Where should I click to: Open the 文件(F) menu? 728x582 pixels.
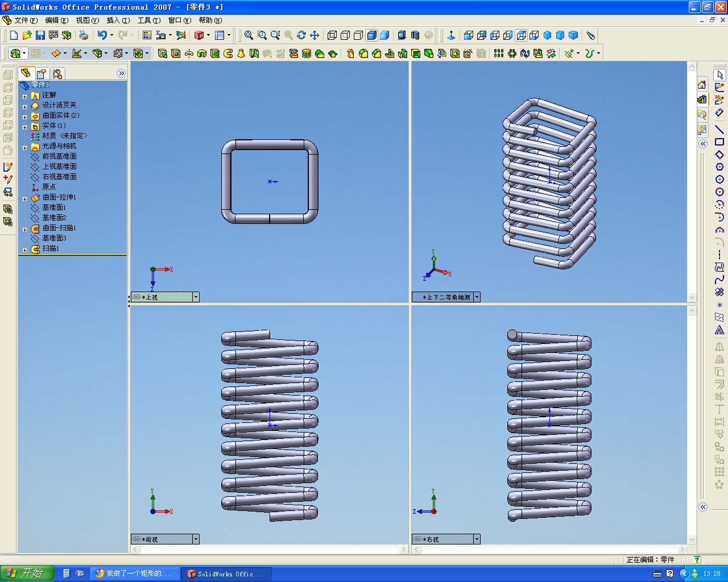26,20
